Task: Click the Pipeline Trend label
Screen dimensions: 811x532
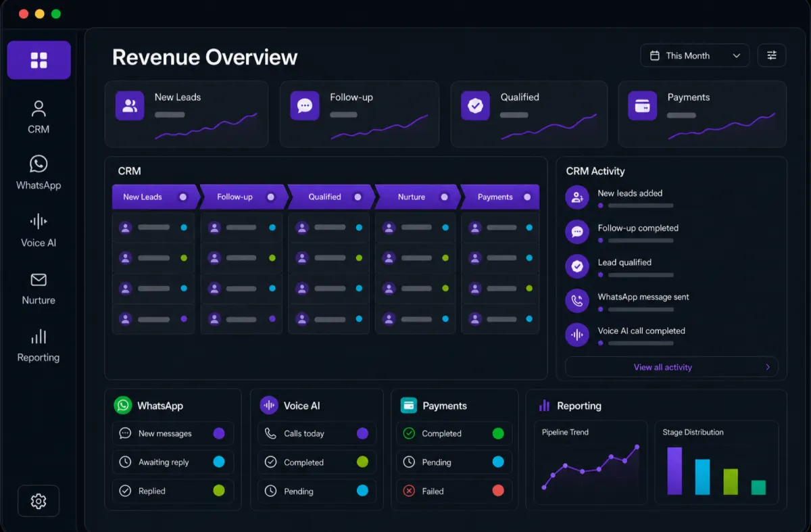Action: pos(565,432)
